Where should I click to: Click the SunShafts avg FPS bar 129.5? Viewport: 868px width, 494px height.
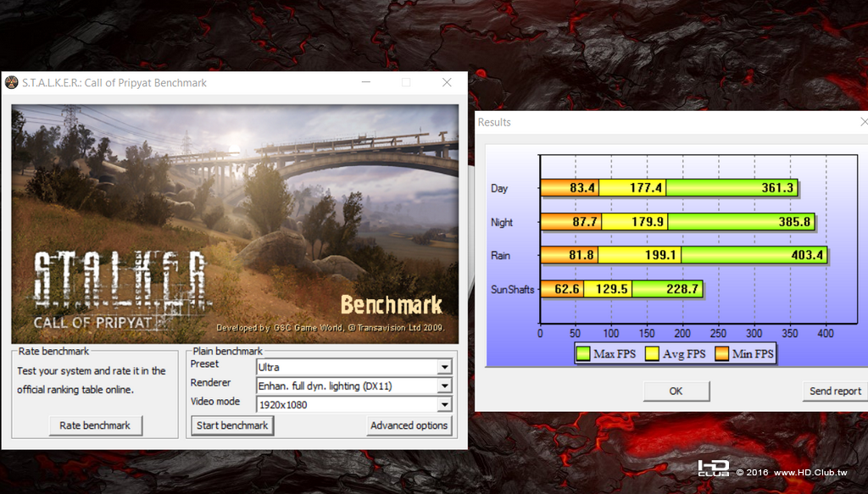608,289
